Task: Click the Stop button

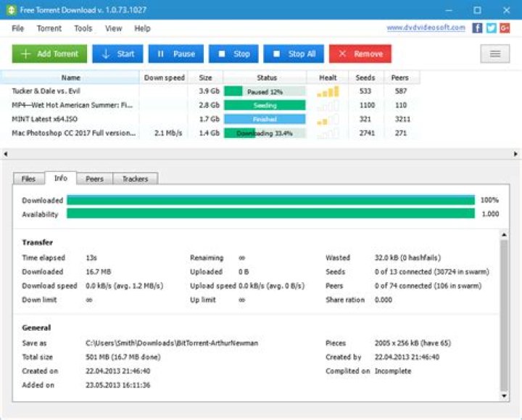Action: coord(233,54)
